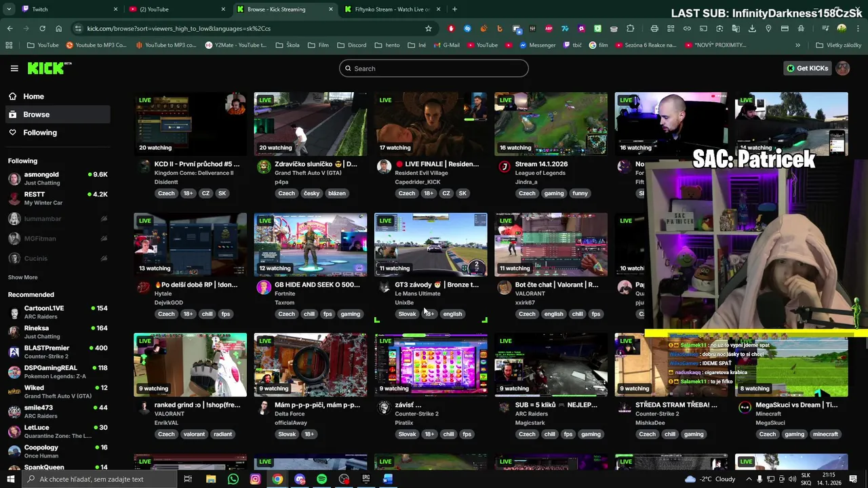Open WhatsApp from the taskbar
868x488 pixels.
(x=233, y=479)
